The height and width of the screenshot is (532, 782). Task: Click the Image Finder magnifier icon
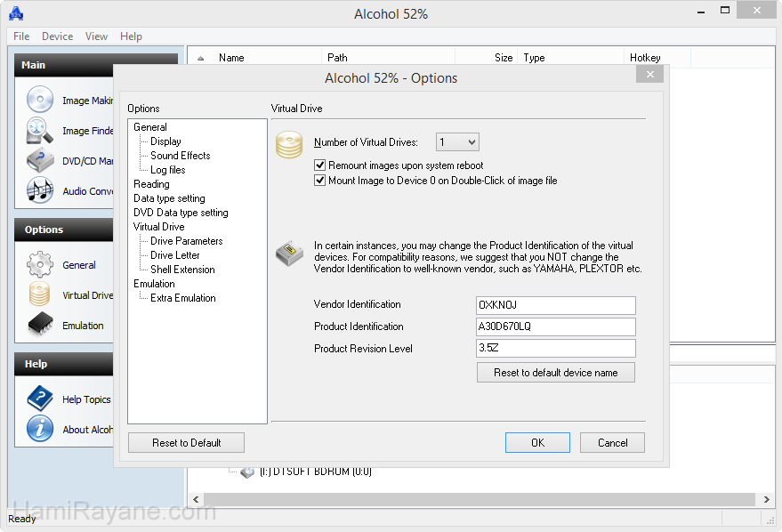pos(40,130)
